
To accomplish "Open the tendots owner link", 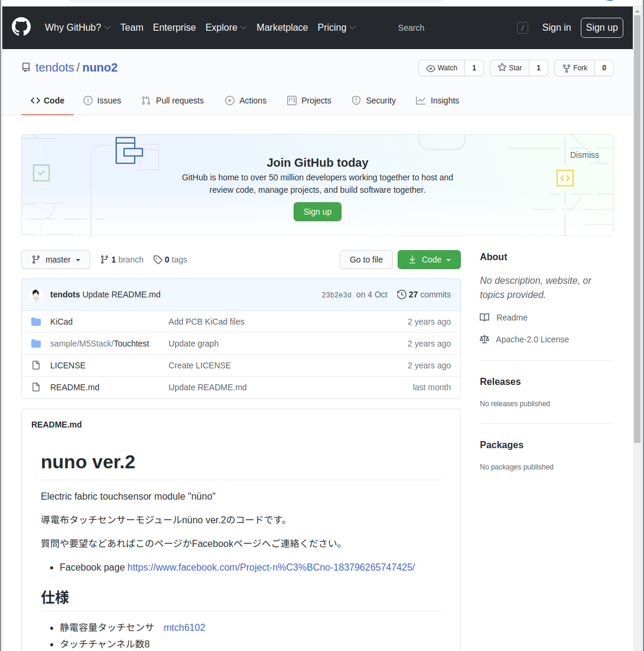I will click(55, 67).
